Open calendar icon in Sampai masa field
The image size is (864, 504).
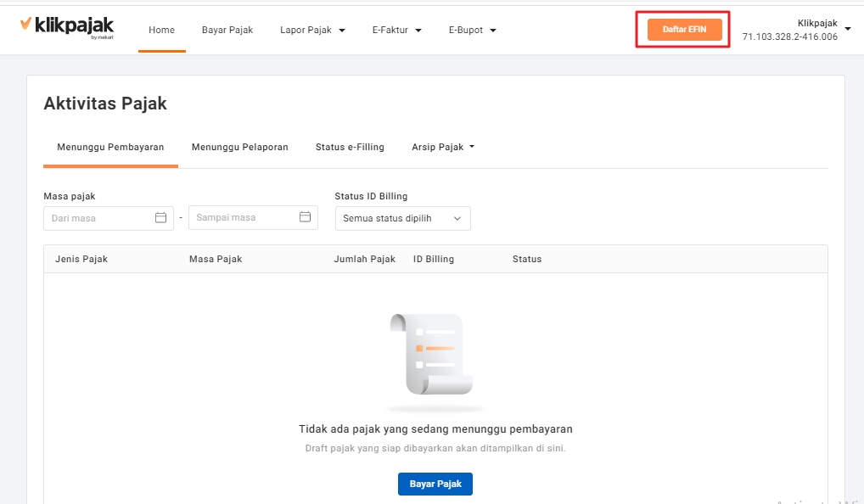point(305,217)
